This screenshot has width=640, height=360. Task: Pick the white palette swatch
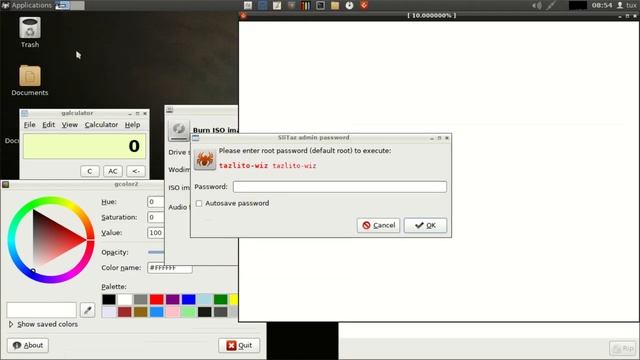[x=124, y=299]
